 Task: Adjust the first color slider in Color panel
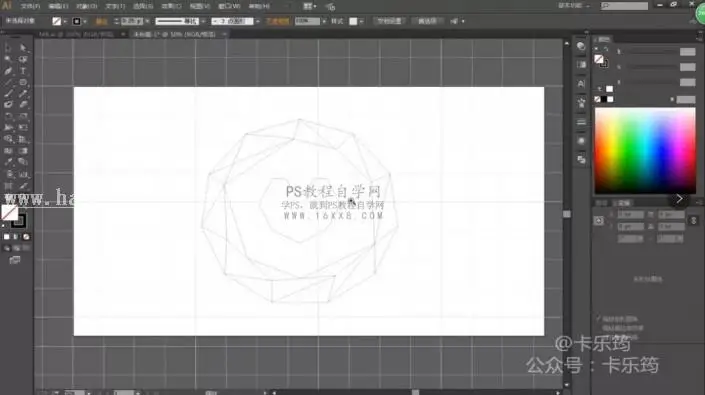651,52
